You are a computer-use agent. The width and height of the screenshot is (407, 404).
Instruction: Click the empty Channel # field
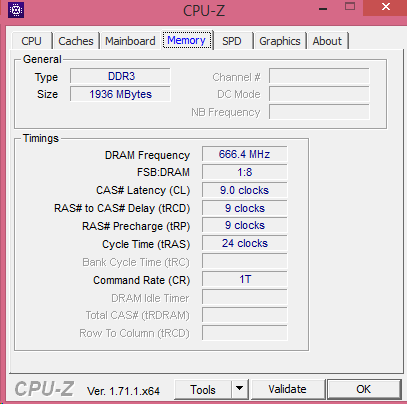click(319, 76)
